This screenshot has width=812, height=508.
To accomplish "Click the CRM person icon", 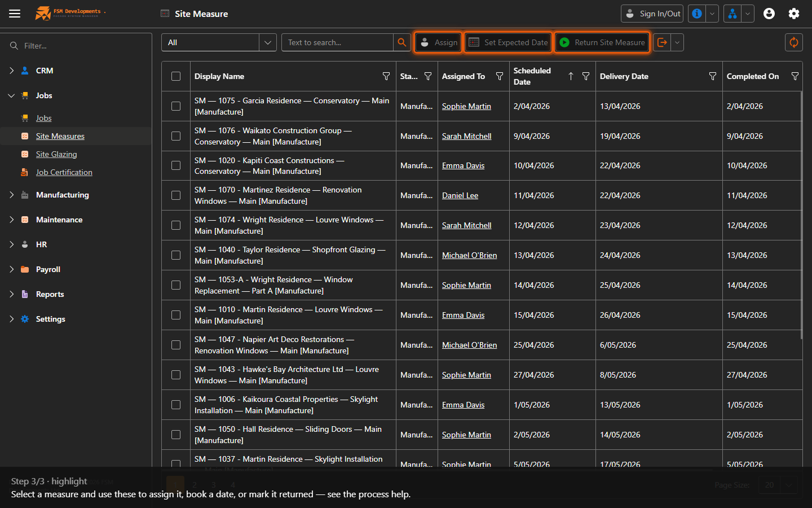I will tap(25, 71).
